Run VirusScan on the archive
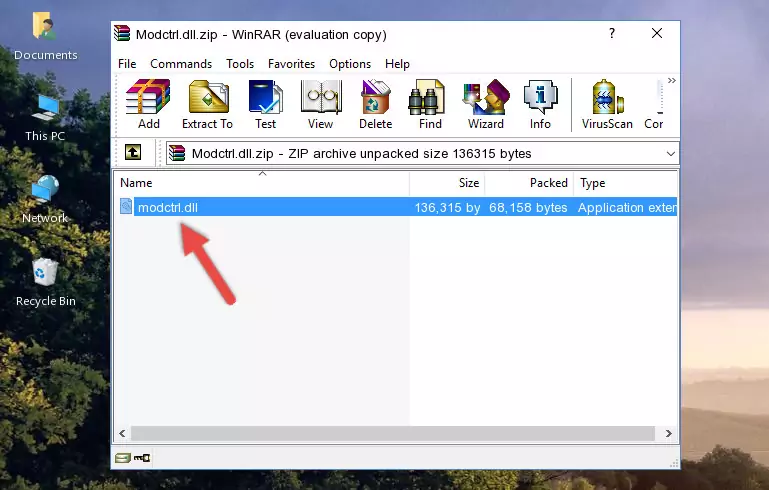Image resolution: width=769 pixels, height=490 pixels. 607,104
